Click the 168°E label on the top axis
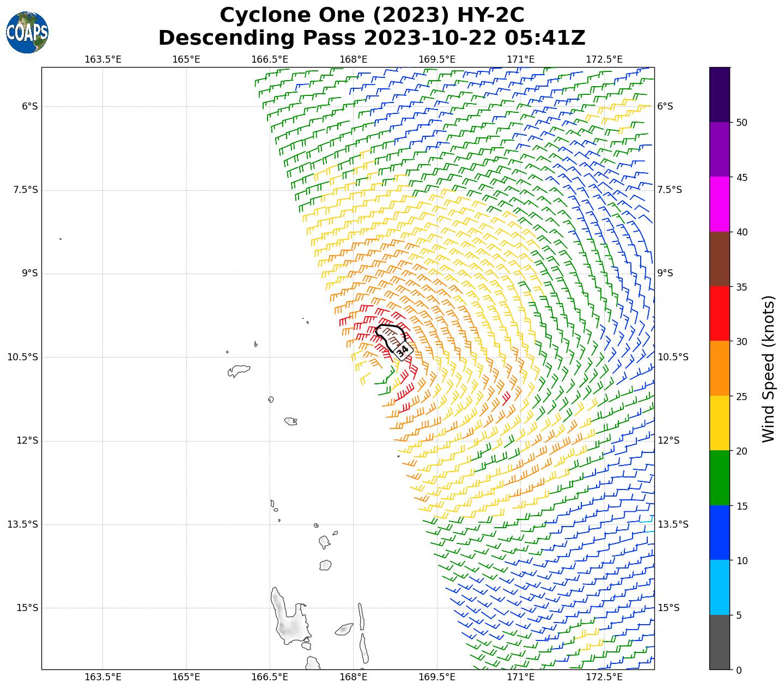Screen dimensions: 784x689 [x=353, y=59]
